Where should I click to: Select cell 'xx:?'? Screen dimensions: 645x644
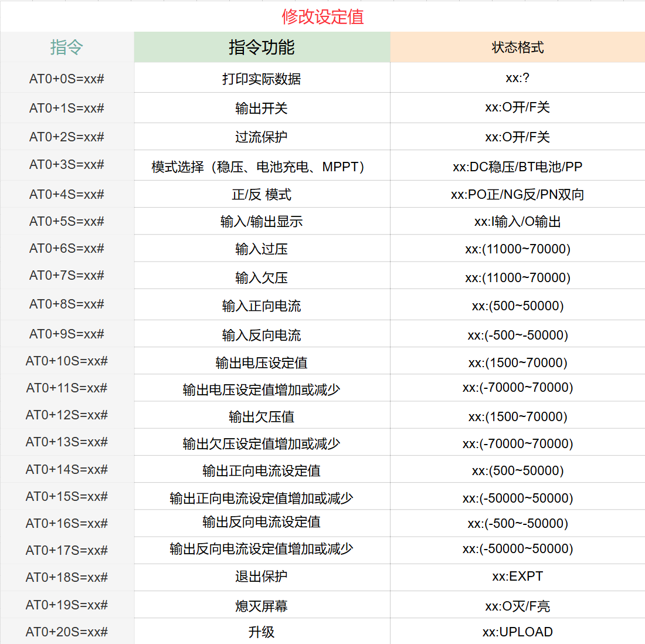(518, 78)
